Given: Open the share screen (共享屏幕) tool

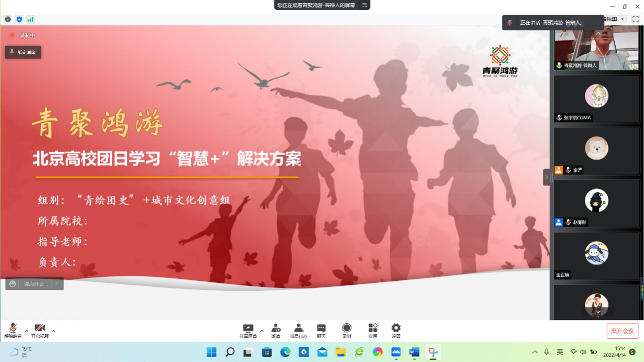Looking at the screenshot, I should (248, 331).
